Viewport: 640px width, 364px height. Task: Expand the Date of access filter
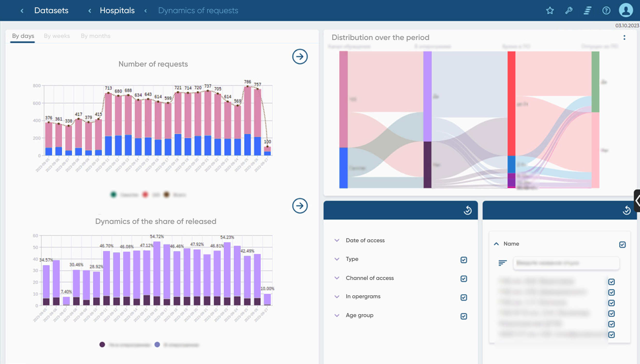tap(337, 240)
